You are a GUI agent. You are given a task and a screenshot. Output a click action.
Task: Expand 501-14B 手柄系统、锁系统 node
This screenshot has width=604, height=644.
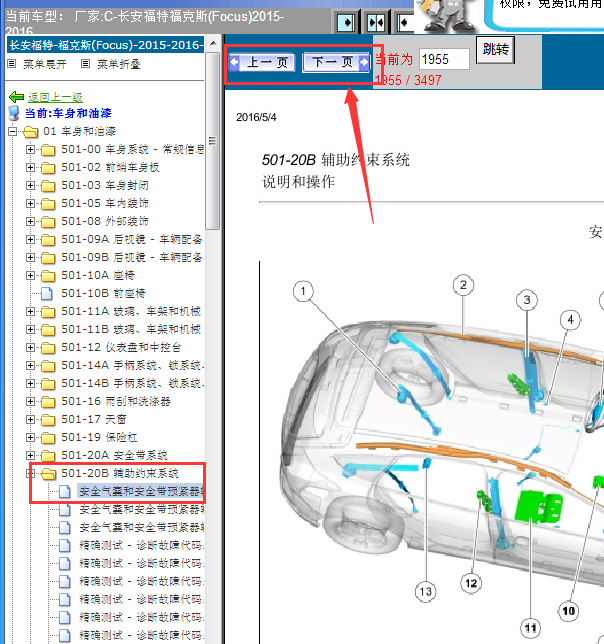coord(30,384)
